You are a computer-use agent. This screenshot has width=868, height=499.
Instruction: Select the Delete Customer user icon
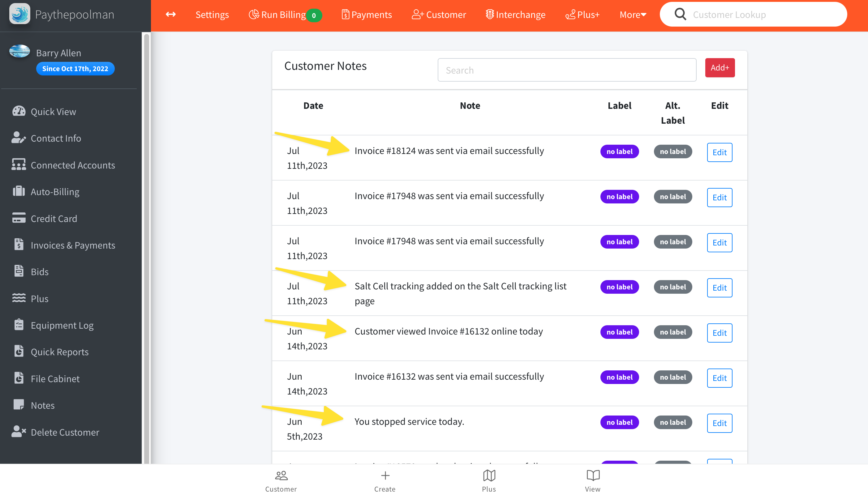(19, 432)
